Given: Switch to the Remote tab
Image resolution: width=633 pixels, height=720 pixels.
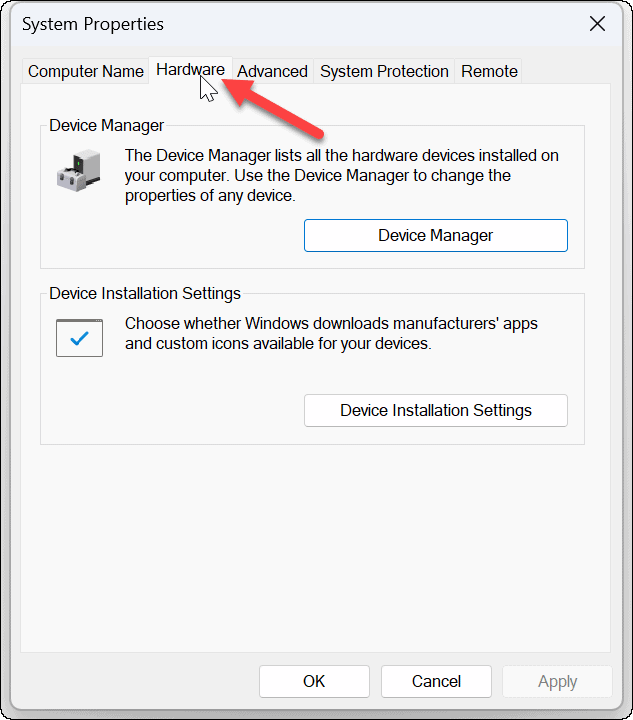Looking at the screenshot, I should tap(489, 71).
